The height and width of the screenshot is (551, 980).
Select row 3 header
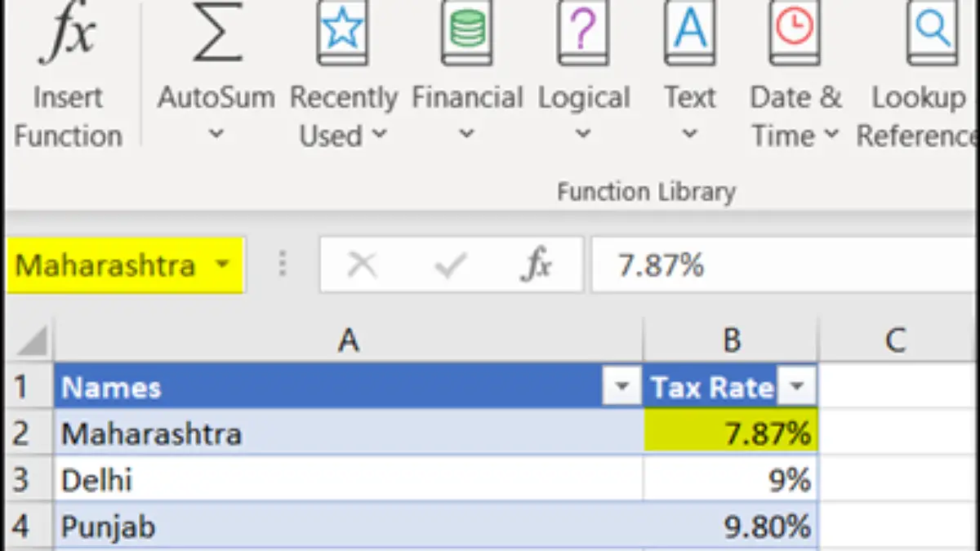coord(27,479)
